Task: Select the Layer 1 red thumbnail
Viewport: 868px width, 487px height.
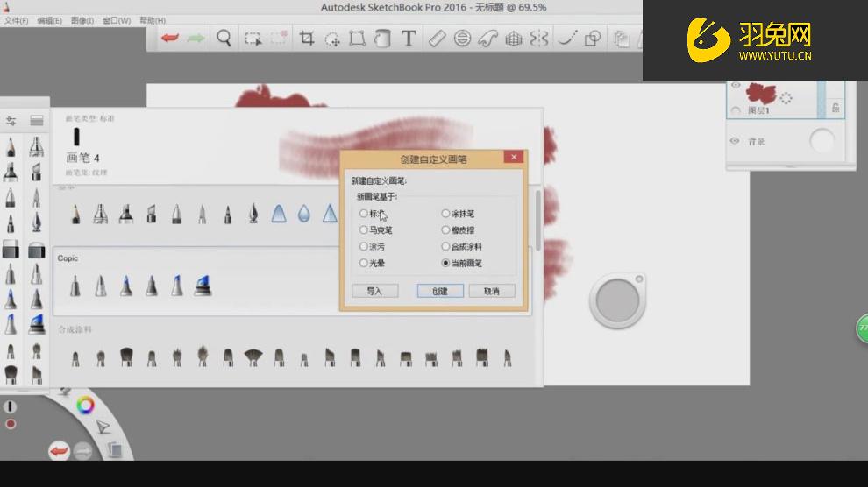Action: coord(761,93)
